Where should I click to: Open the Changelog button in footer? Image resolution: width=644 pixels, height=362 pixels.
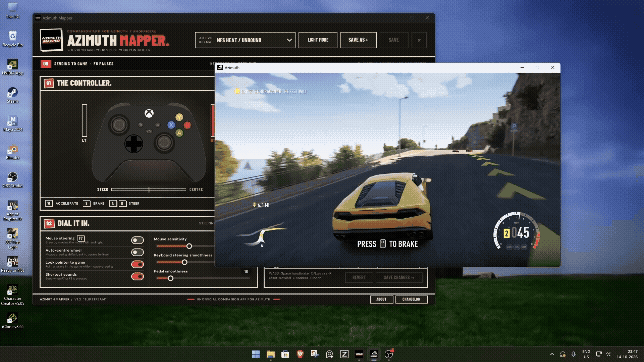411,300
